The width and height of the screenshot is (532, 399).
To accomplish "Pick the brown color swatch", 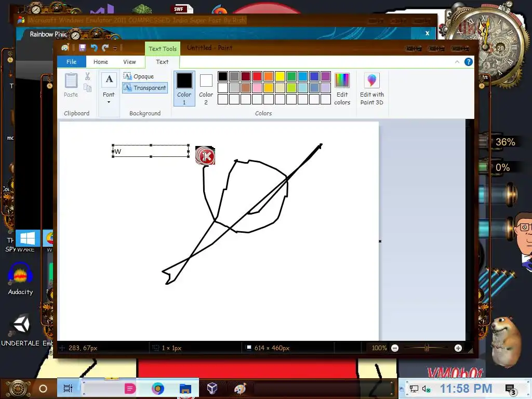I will tap(246, 88).
